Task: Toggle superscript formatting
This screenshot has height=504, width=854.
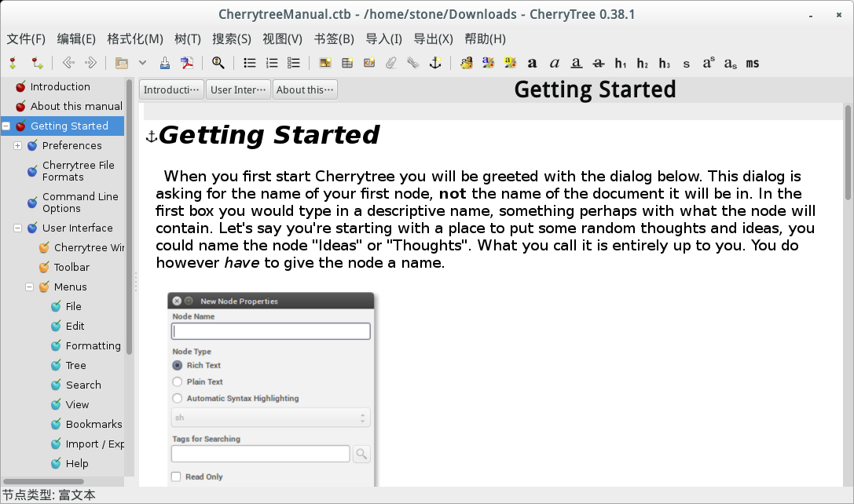Action: 709,63
